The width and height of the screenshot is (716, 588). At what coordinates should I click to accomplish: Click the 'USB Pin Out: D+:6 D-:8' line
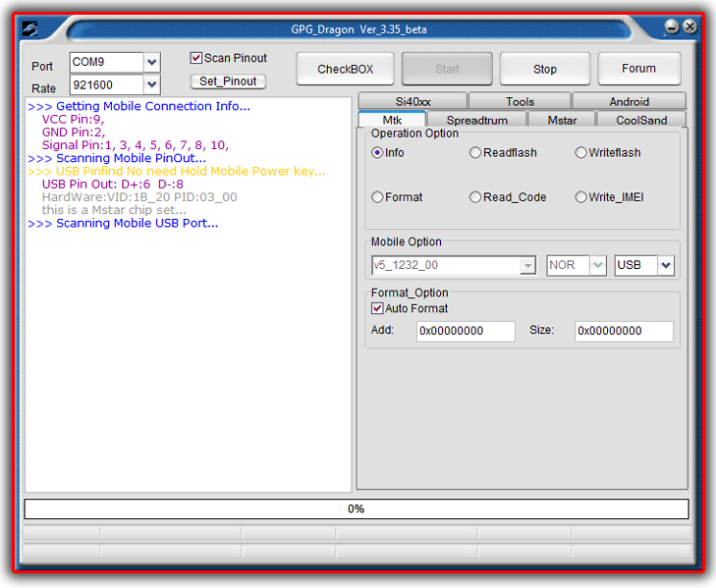pyautogui.click(x=112, y=185)
